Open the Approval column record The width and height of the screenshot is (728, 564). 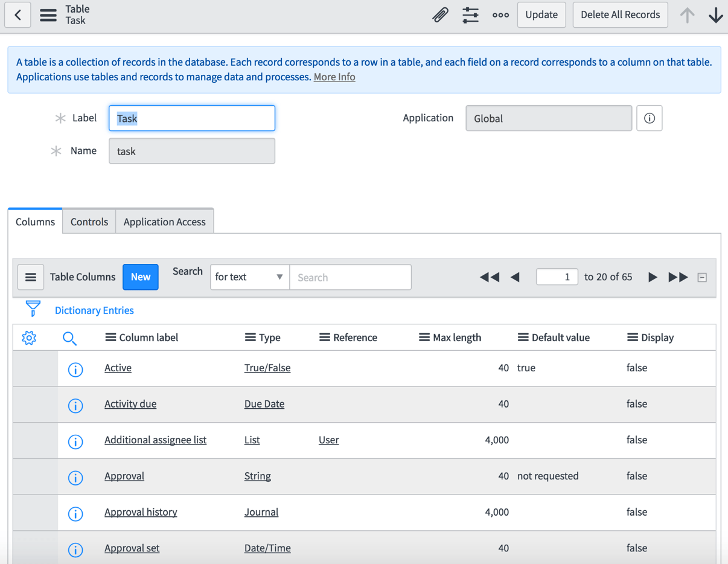coord(124,476)
